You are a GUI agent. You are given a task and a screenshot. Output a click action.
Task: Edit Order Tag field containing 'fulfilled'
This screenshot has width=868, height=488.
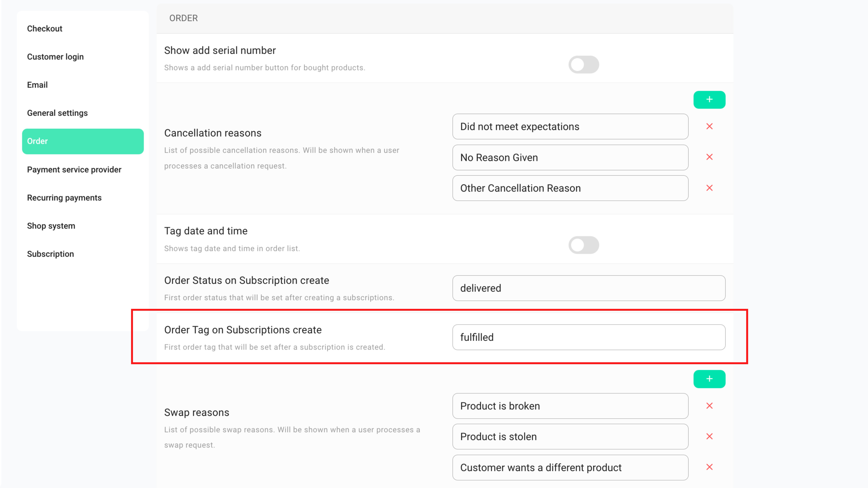click(x=589, y=337)
